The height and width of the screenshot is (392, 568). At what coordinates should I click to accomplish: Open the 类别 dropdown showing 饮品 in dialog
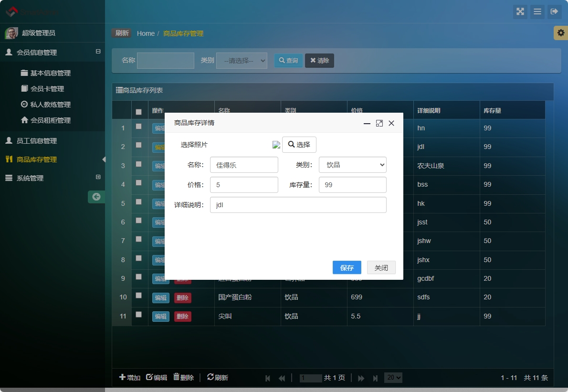[352, 165]
